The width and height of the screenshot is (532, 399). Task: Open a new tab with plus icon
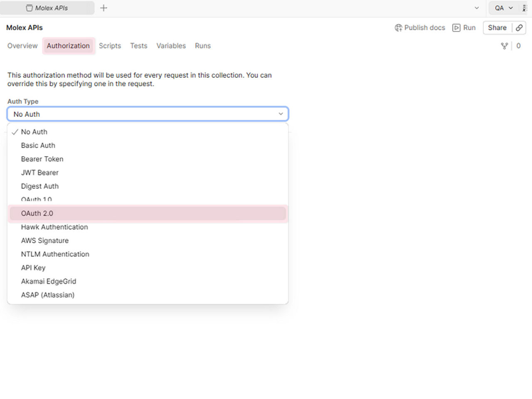coord(103,8)
